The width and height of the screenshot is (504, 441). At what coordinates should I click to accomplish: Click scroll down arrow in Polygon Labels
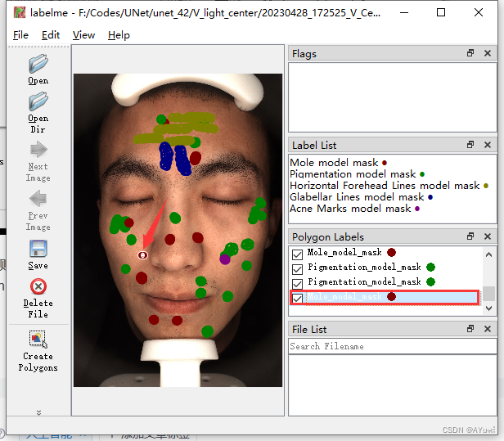(489, 308)
